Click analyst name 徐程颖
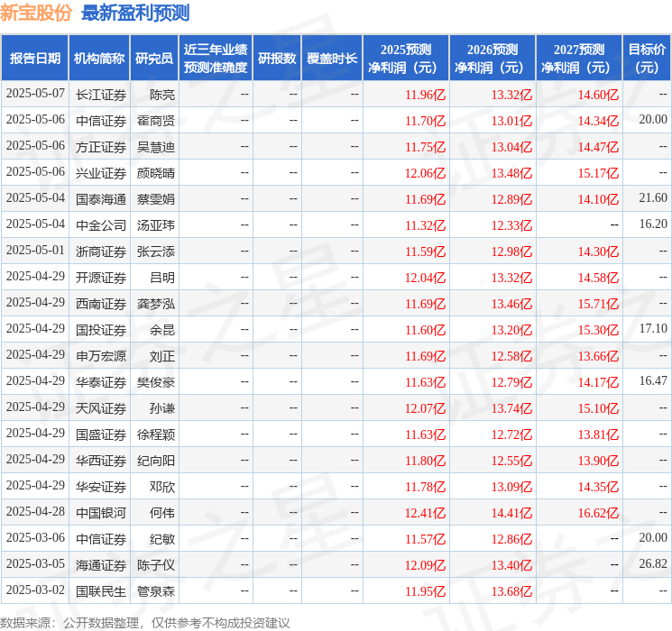Viewport: 672px width, 631px height. pos(155,434)
